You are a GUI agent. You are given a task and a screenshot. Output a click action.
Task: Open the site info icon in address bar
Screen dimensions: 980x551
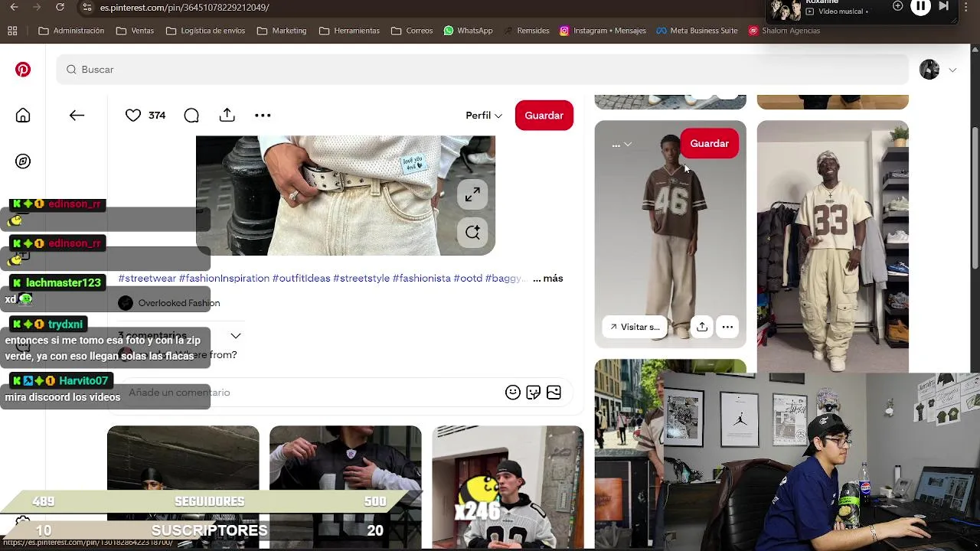pyautogui.click(x=87, y=8)
